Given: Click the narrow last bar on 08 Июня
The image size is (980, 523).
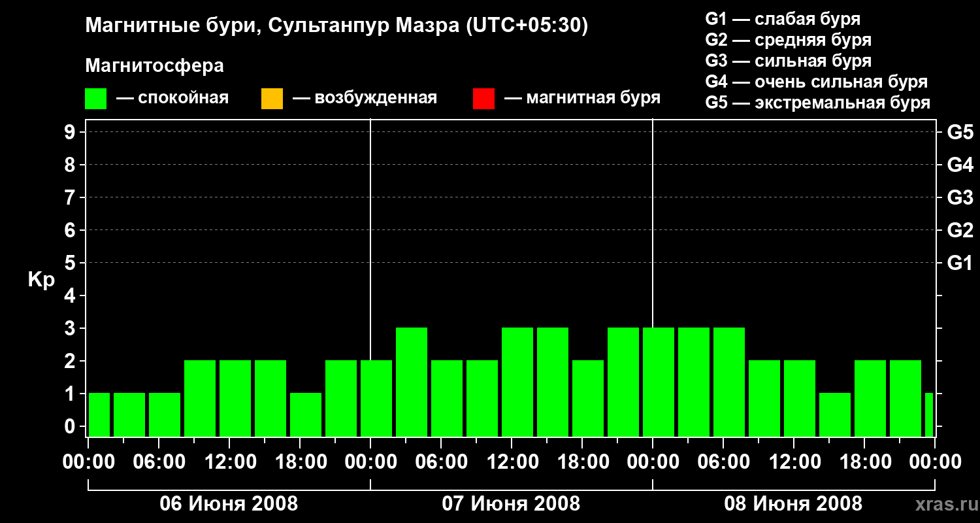Looking at the screenshot, I should click(x=929, y=414).
